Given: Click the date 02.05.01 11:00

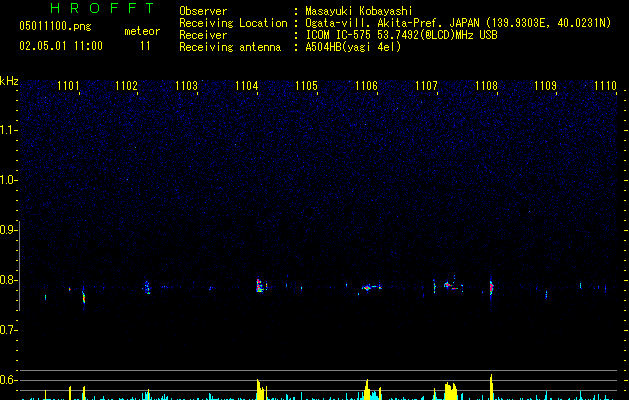Looking at the screenshot, I should pyautogui.click(x=61, y=46).
